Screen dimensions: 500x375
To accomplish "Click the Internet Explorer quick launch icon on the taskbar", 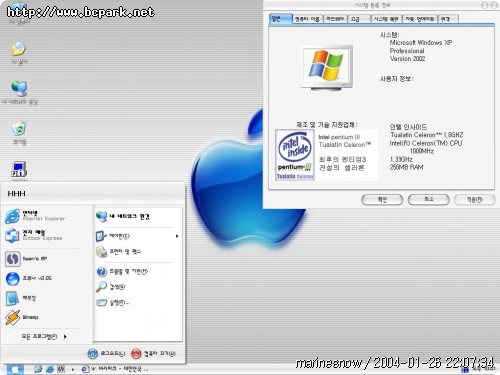I will point(50,369).
